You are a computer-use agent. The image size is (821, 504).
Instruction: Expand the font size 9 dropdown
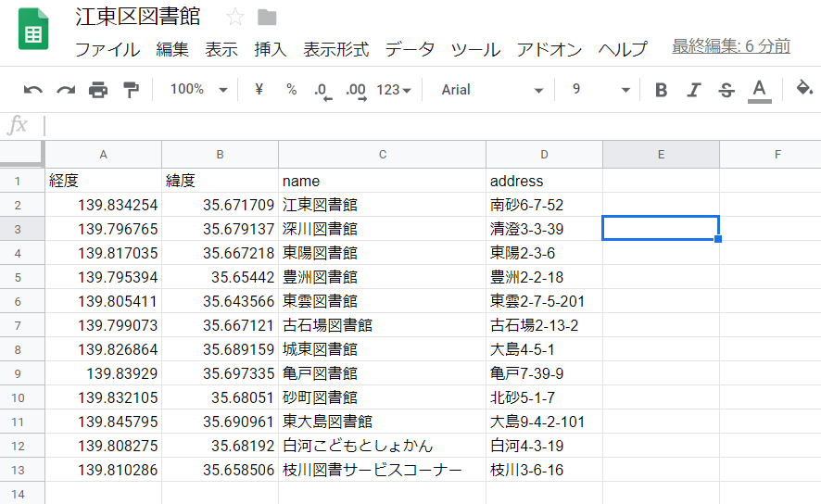pyautogui.click(x=600, y=90)
